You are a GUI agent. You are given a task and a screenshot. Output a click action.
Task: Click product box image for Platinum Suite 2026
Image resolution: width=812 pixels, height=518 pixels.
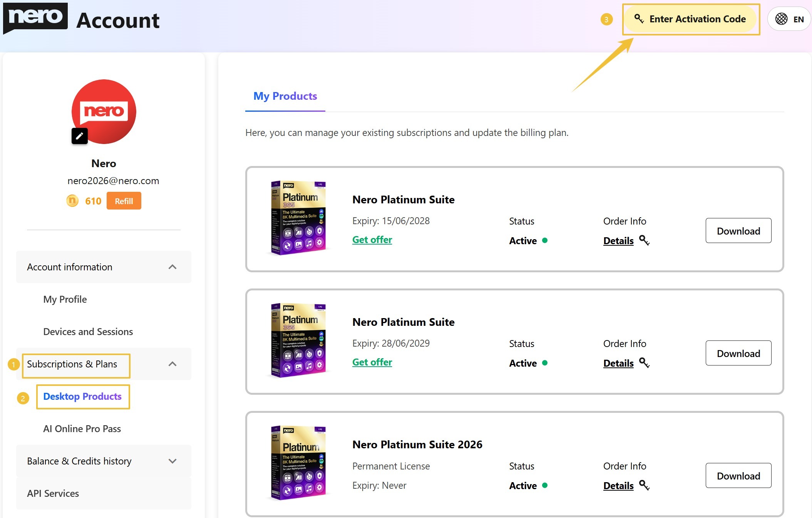[298, 463]
